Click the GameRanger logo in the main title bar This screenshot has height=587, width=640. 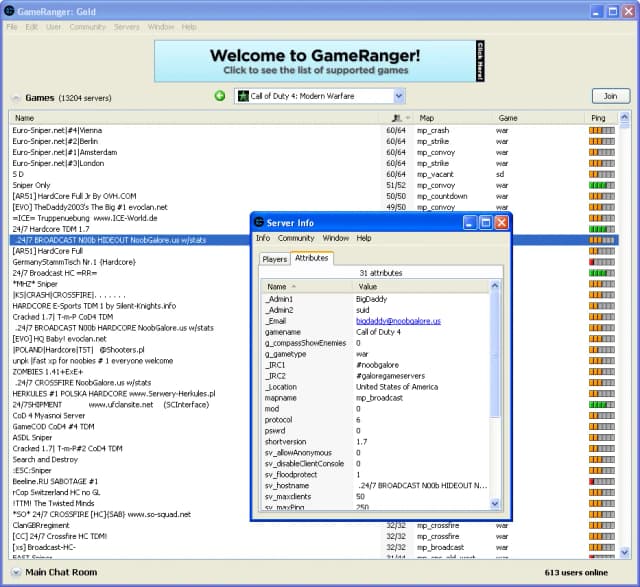point(9,11)
